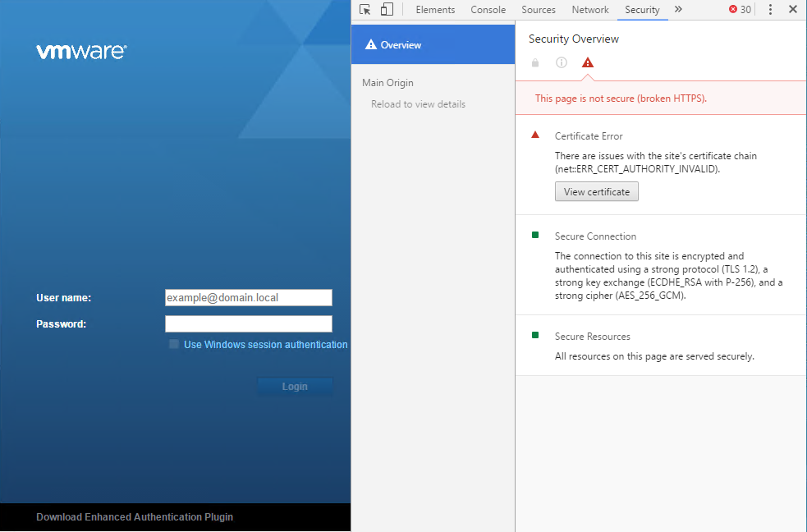Viewport: 807px width, 532px height.
Task: Switch to the Network tab
Action: tap(589, 10)
